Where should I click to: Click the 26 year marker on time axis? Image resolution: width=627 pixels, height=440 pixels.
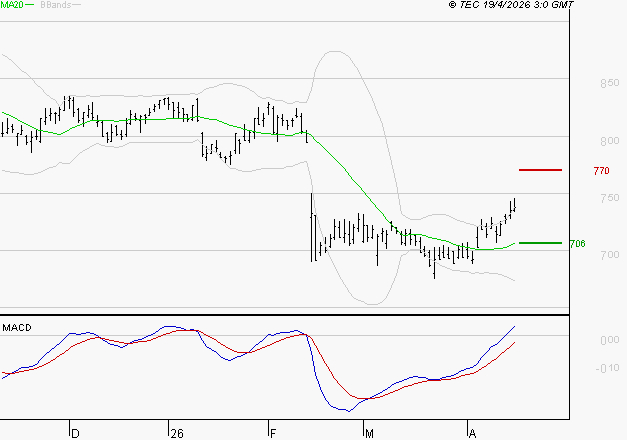177,434
